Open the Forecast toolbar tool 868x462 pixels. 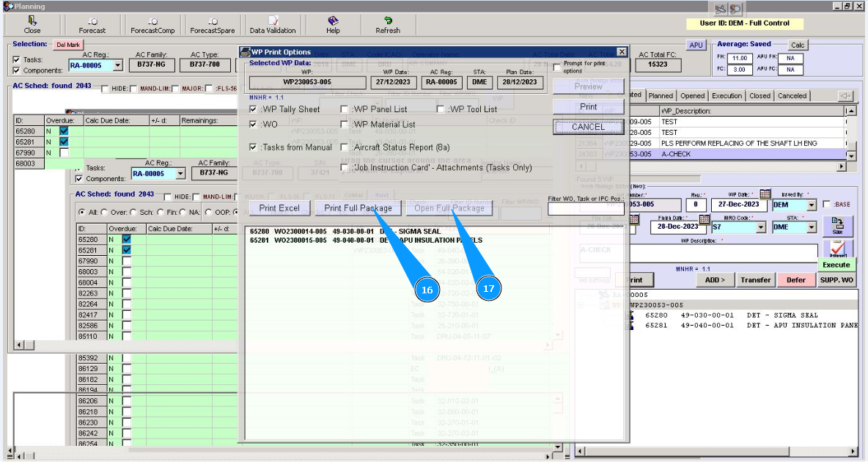pos(92,25)
